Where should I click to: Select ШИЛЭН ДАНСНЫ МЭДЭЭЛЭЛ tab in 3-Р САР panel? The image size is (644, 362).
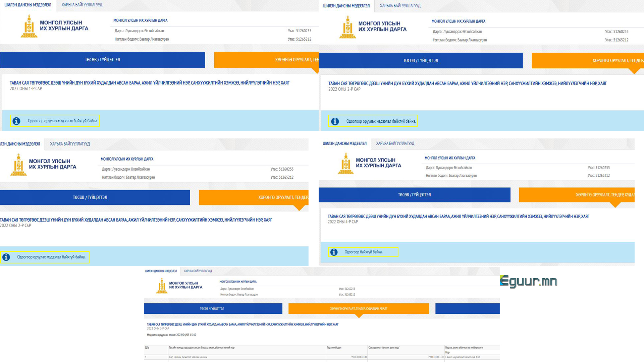coord(161,271)
